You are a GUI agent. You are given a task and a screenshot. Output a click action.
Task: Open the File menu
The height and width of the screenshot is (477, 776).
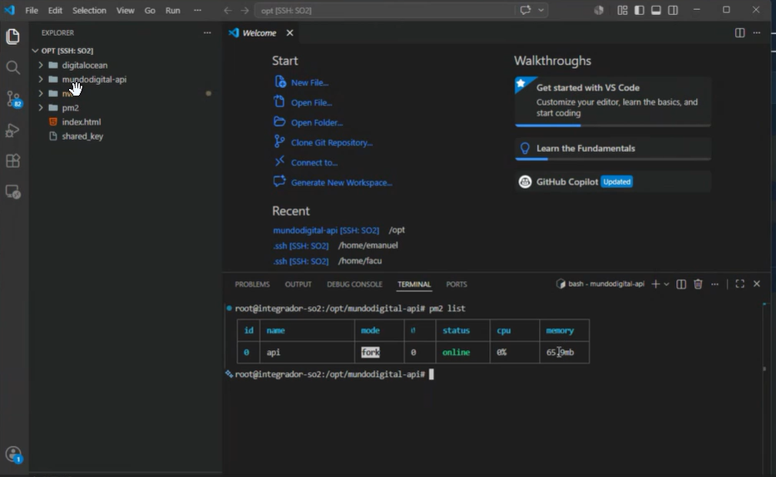32,10
